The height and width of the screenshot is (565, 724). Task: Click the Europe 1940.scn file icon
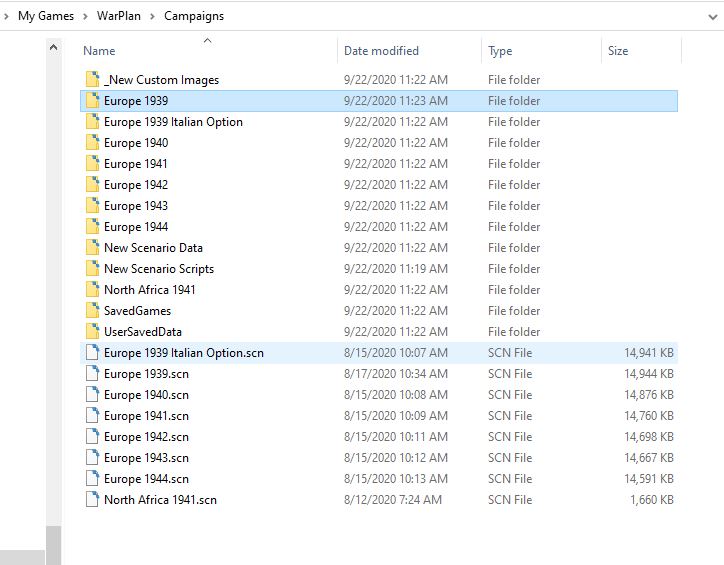pyautogui.click(x=92, y=395)
